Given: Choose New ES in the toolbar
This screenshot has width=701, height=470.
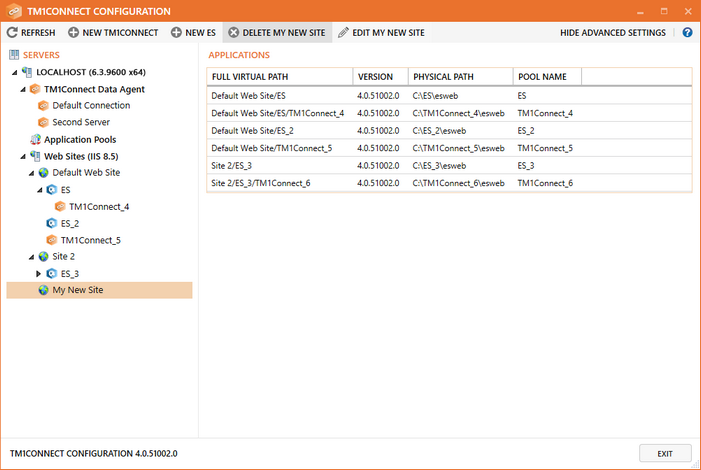Looking at the screenshot, I should tap(193, 32).
